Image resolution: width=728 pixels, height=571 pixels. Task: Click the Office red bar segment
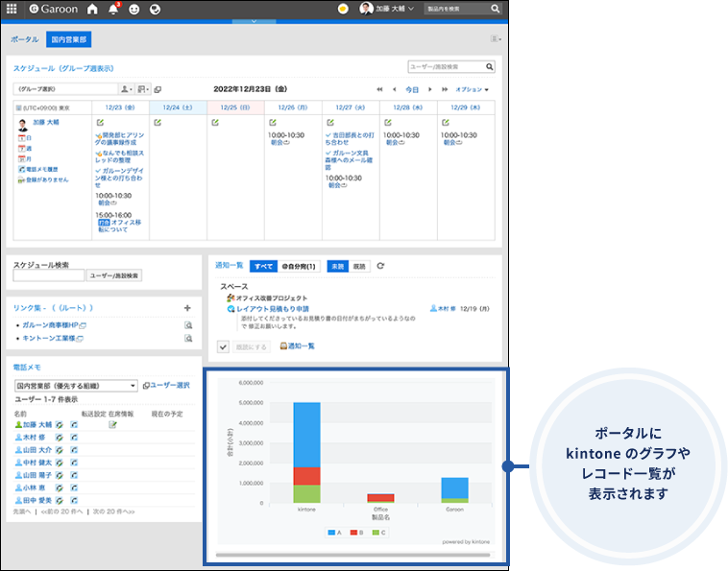coord(380,497)
